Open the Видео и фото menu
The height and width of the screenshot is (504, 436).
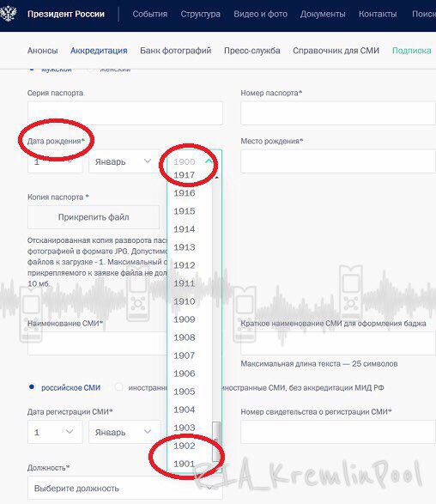point(260,14)
